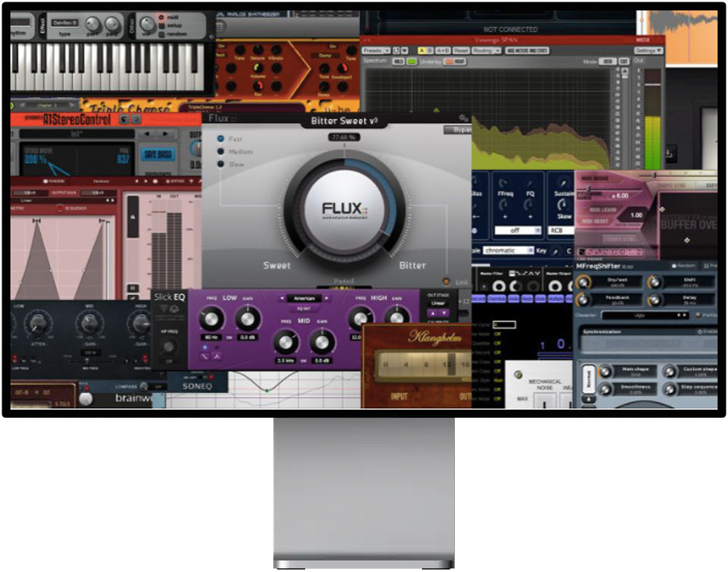The width and height of the screenshot is (728, 572).
Task: Click the Klanghelm VU meter display
Action: [x=424, y=364]
